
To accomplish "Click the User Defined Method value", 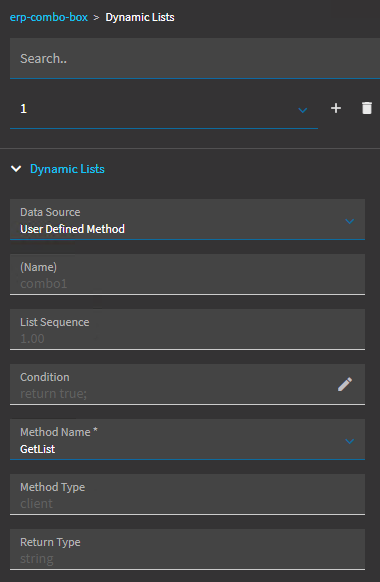I will 72,229.
